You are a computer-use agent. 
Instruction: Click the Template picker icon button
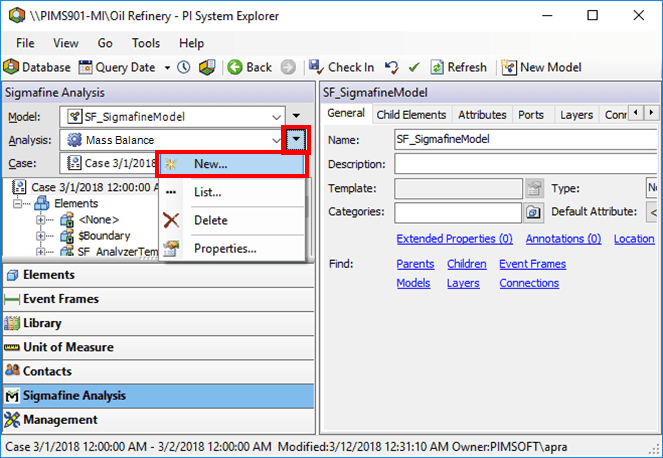[x=534, y=189]
